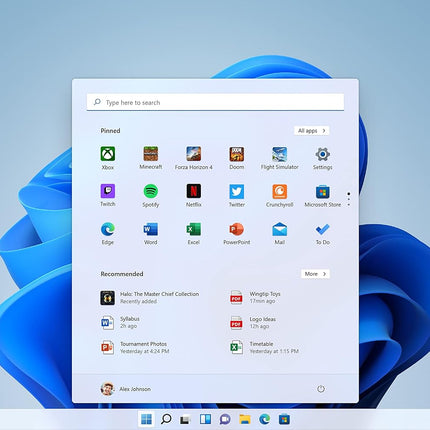The height and width of the screenshot is (430, 430).
Task: Open the To Do app
Action: coord(322,233)
